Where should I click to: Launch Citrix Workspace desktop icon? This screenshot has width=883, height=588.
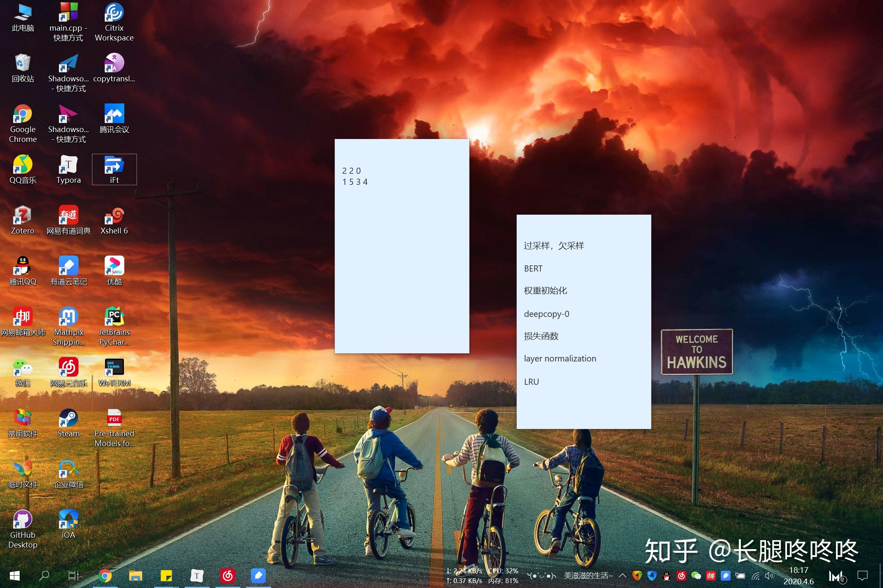[x=114, y=22]
